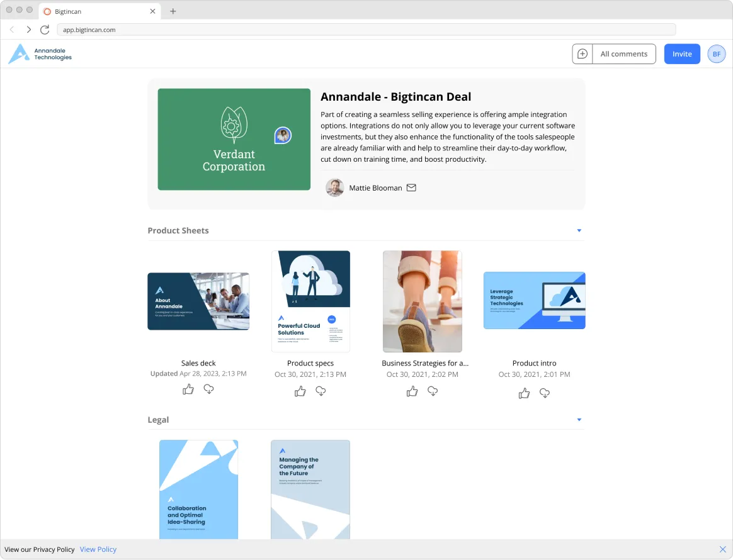733x560 pixels.
Task: Open the Sales deck thumbnail
Action: [198, 301]
